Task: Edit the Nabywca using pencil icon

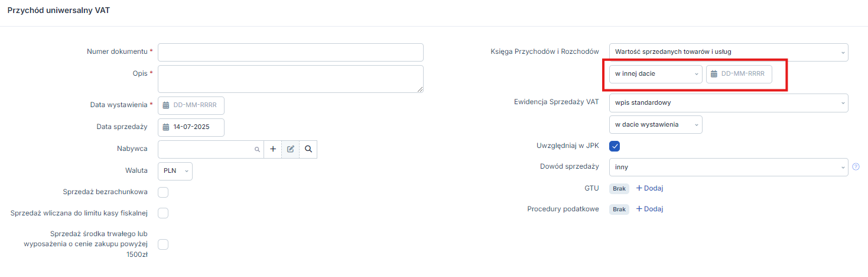Action: click(291, 149)
